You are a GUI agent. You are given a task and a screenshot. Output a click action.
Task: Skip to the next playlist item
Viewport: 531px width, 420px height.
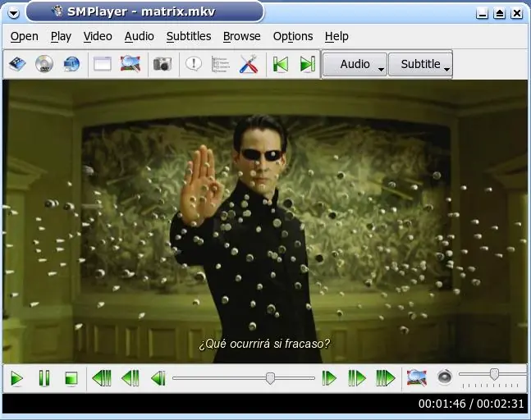point(308,64)
